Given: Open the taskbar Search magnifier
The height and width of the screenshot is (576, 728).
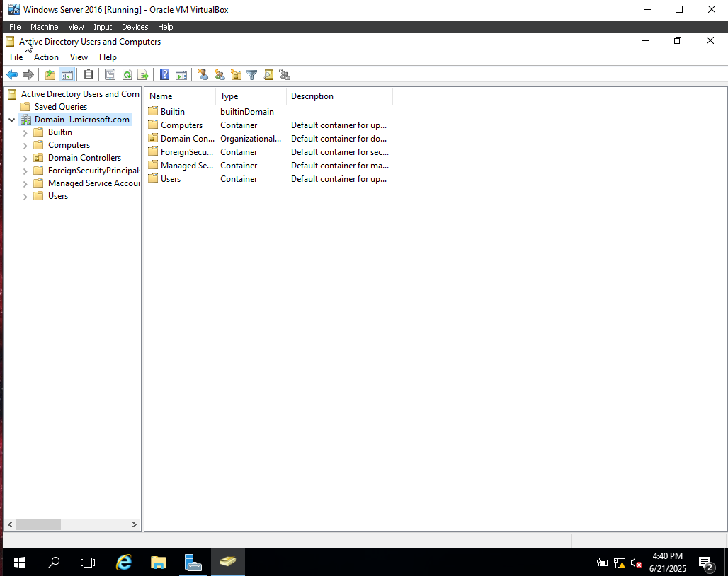Looking at the screenshot, I should [x=54, y=563].
